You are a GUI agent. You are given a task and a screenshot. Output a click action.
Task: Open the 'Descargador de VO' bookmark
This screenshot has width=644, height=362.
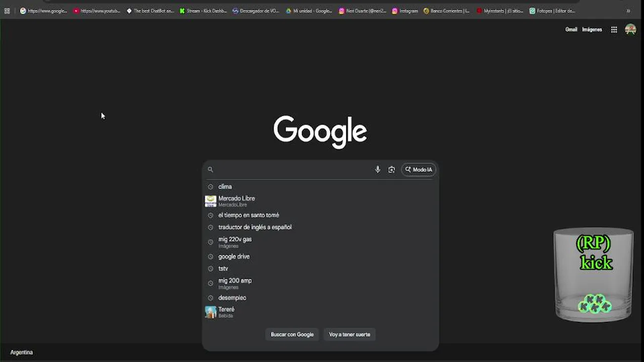[256, 11]
